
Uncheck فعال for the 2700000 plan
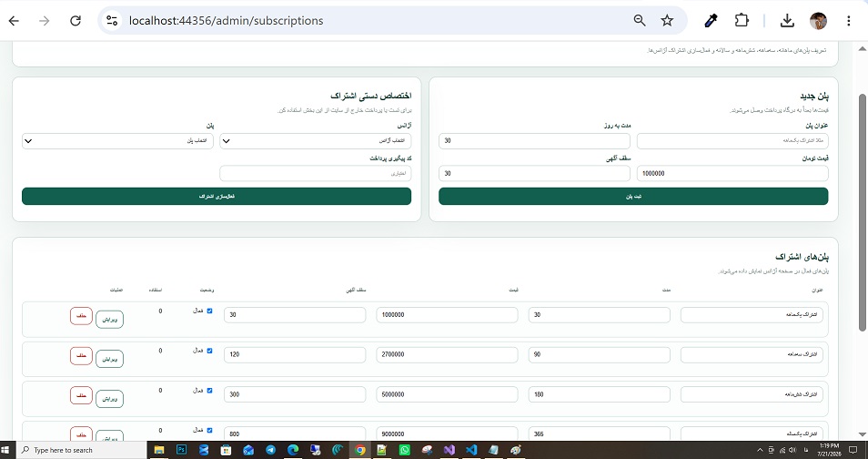209,351
